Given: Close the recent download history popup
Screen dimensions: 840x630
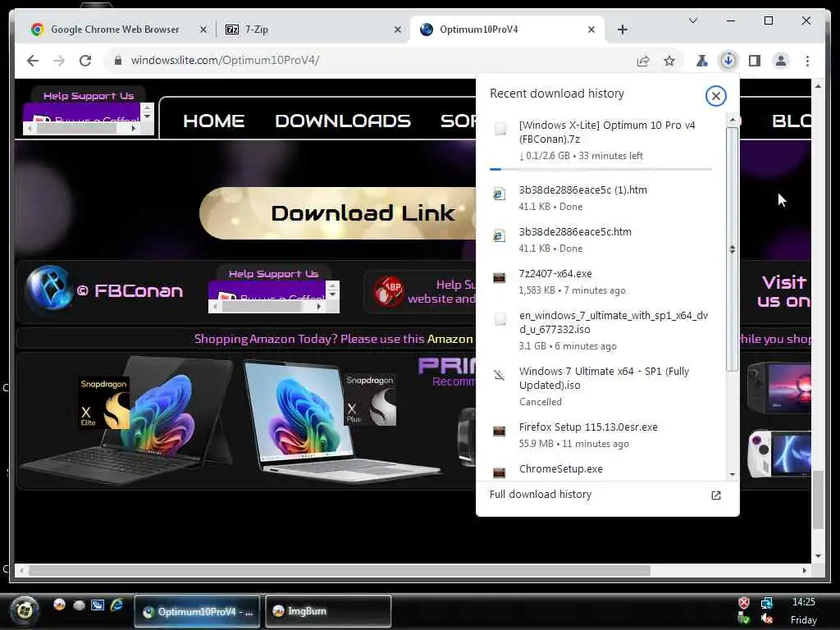Looking at the screenshot, I should pos(715,96).
